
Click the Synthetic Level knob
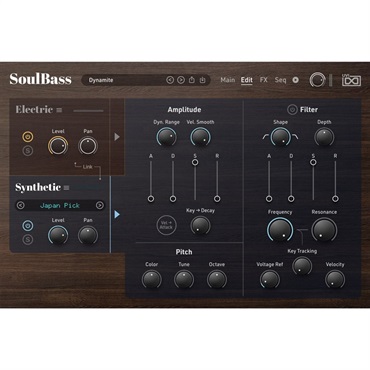click(x=58, y=235)
